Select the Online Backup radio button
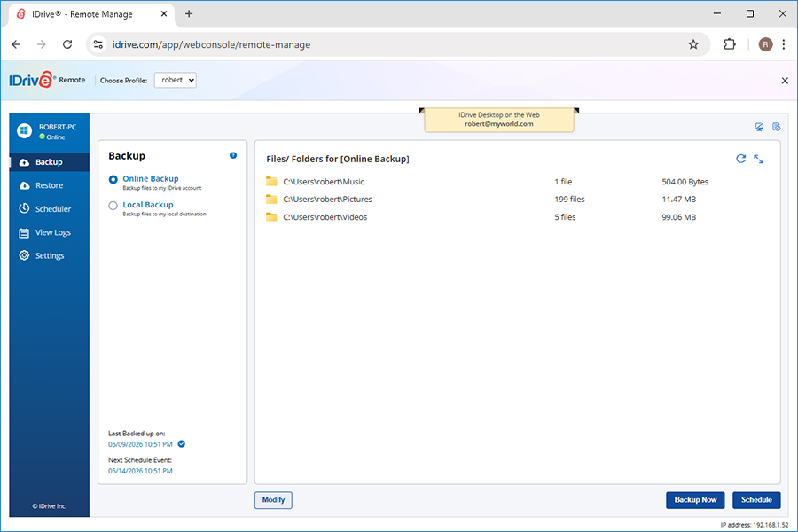The height and width of the screenshot is (532, 798). tap(113, 179)
